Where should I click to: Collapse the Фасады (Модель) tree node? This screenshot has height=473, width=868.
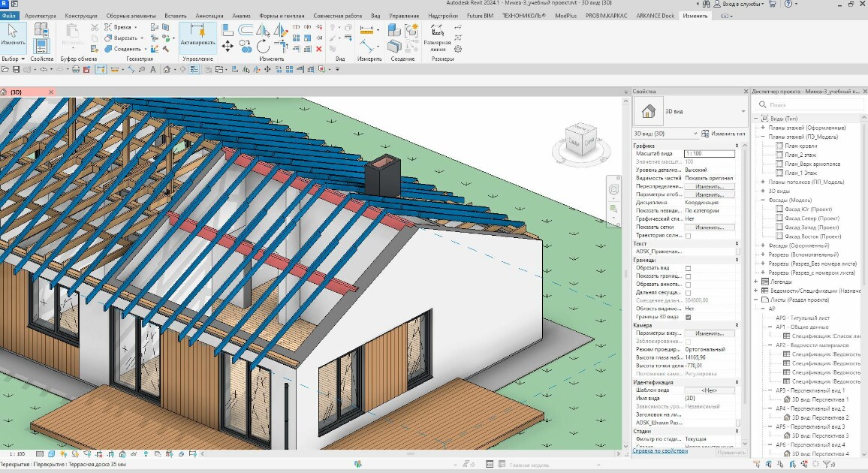pos(763,200)
